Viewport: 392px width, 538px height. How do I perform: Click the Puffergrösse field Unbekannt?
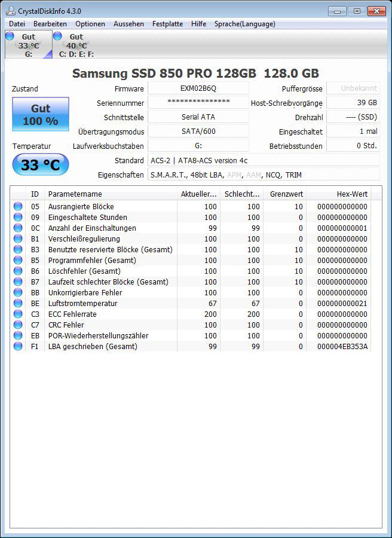(x=353, y=88)
